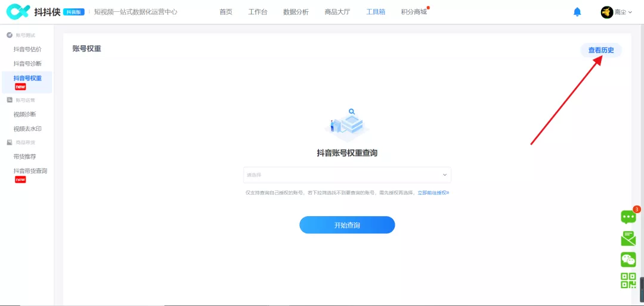Open 数据分析 menu item
Screen dimensions: 644x306
(x=296, y=12)
